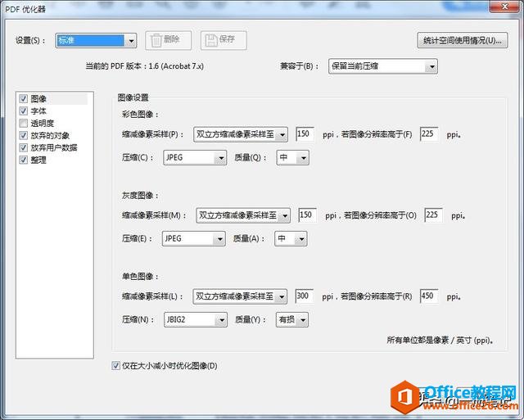This screenshot has height=420, width=524.
Task: Click the '所有单位都是像素 / 英寸 (ppi)' note
Action: point(440,340)
